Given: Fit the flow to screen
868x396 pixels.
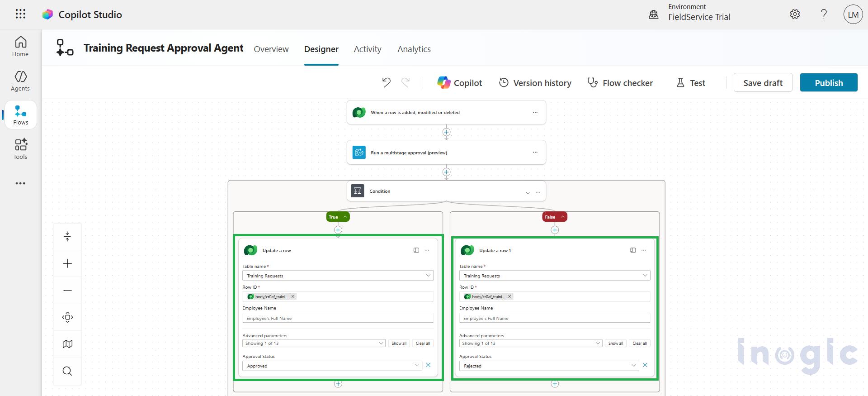Looking at the screenshot, I should click(x=67, y=317).
